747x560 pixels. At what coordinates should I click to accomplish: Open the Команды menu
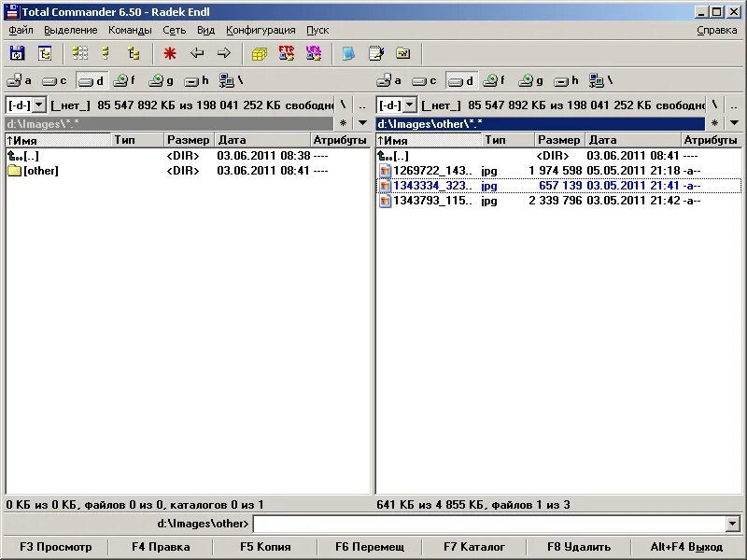pos(130,30)
